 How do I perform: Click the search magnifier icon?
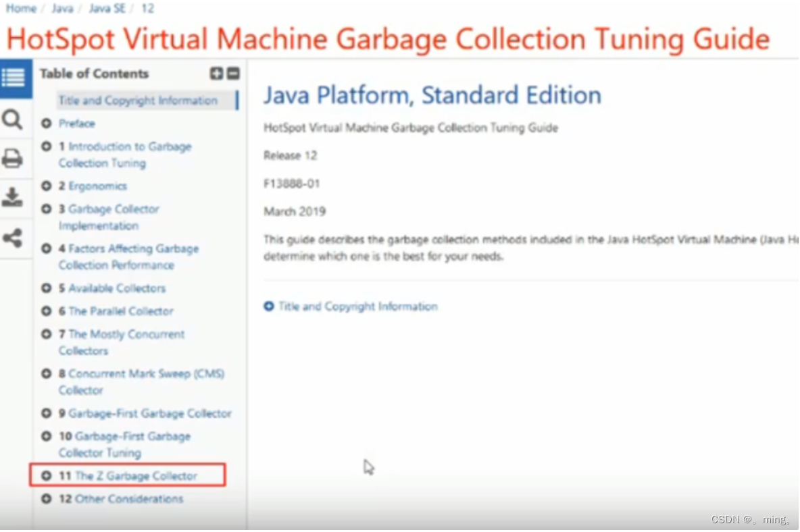[x=12, y=120]
